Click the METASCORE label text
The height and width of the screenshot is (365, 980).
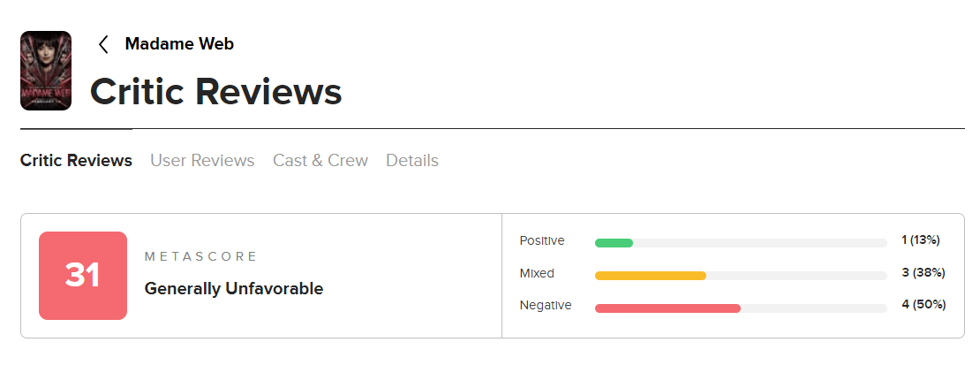pos(200,256)
